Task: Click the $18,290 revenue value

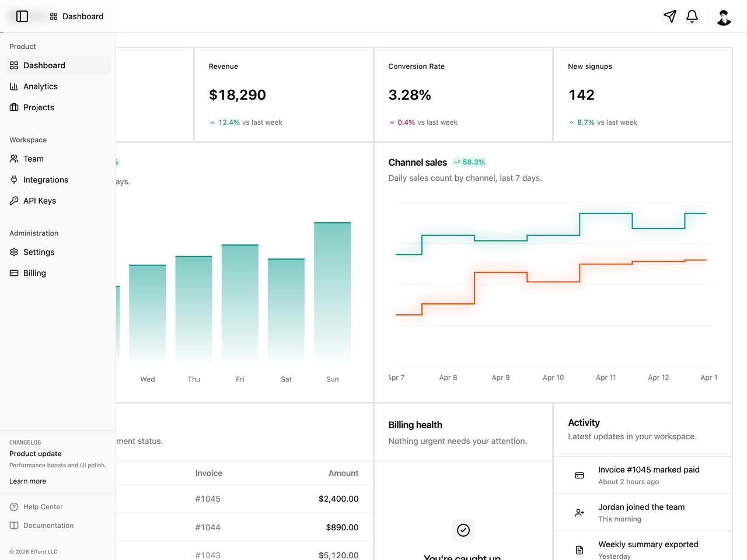Action: point(238,94)
